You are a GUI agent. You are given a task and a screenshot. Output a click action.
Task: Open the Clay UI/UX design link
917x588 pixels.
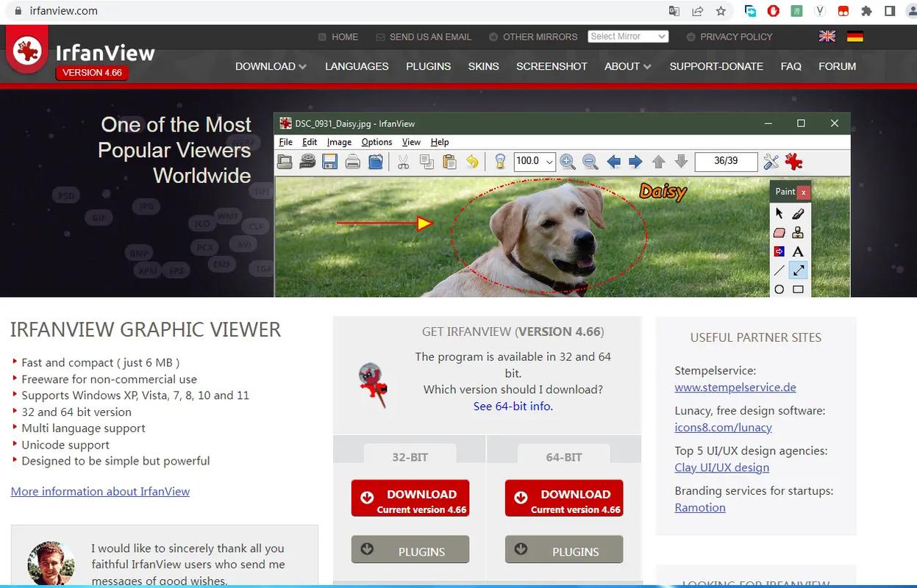point(721,467)
